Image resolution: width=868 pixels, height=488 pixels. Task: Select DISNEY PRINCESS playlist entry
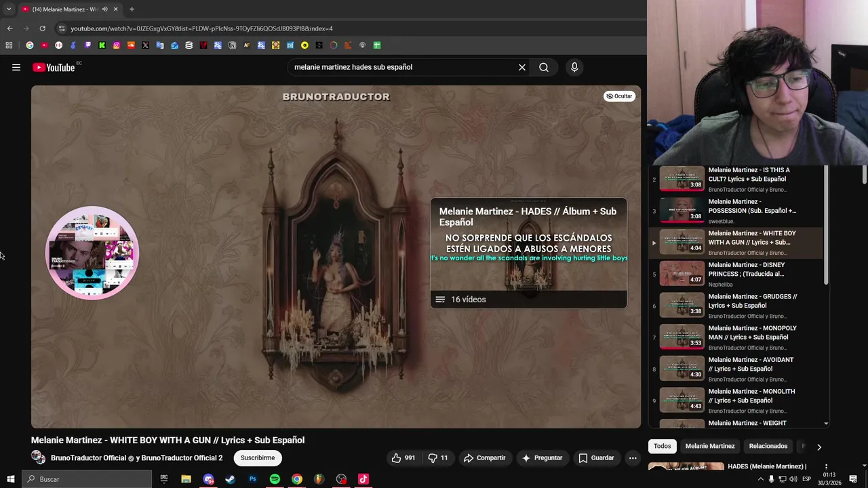point(736,274)
